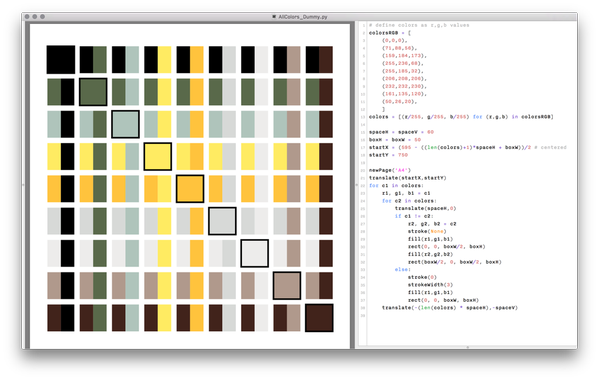599x380 pixels.
Task: Click the 'translate(startX,startY)' line
Action: coord(407,178)
